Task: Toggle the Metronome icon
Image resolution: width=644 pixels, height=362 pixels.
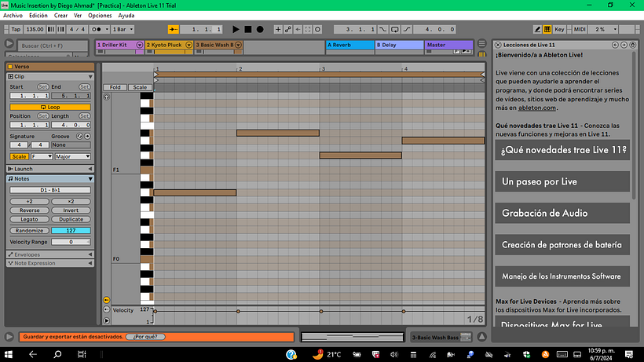Action: [x=96, y=29]
